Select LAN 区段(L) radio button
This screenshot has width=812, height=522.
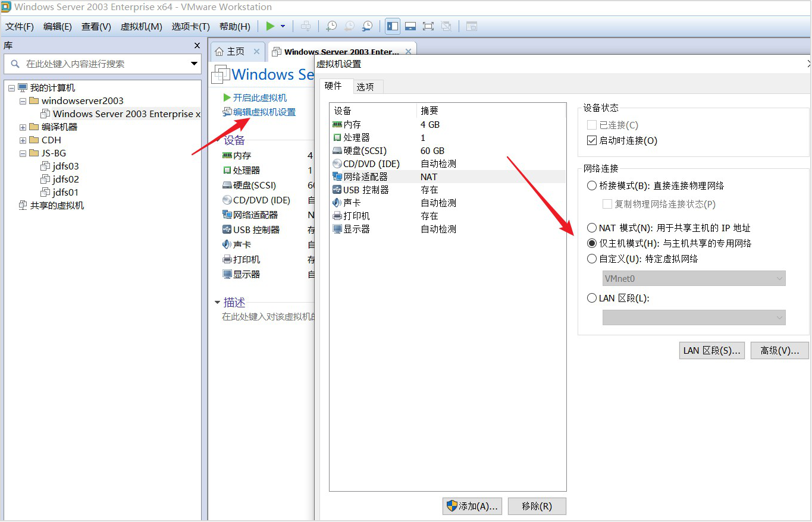[591, 298]
